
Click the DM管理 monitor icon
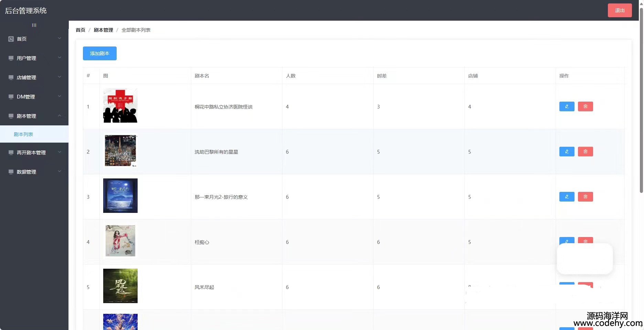click(11, 97)
